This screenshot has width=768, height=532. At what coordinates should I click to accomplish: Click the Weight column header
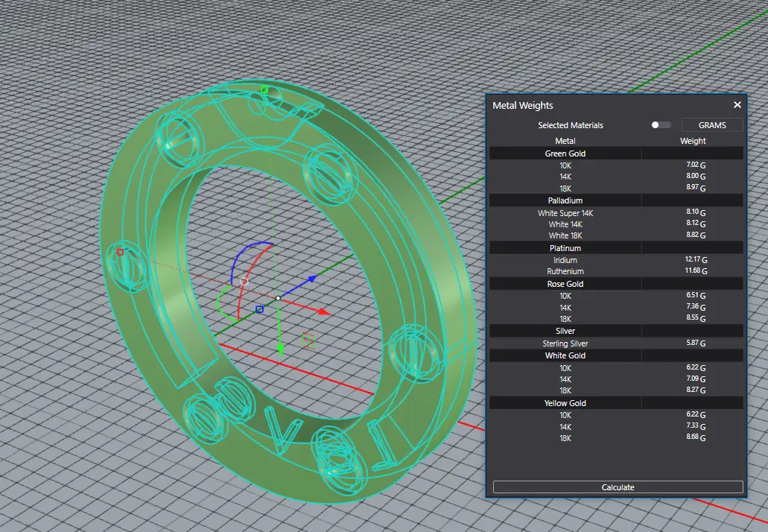pyautogui.click(x=693, y=141)
